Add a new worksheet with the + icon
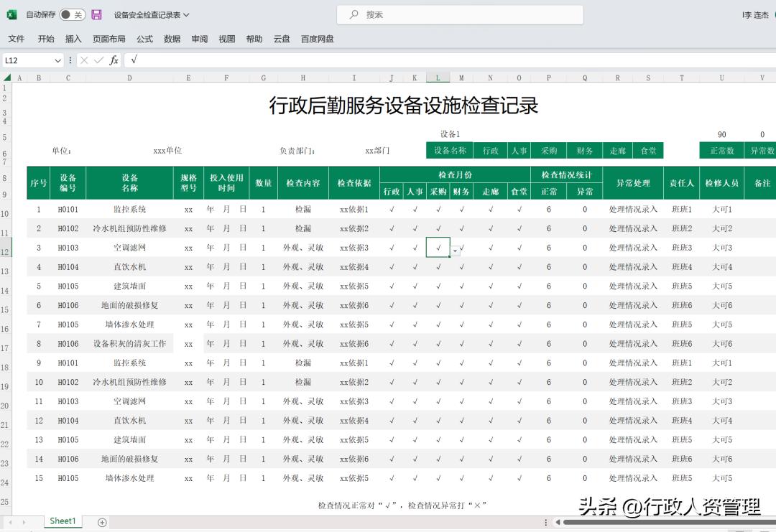Image resolution: width=776 pixels, height=532 pixels. click(x=103, y=521)
